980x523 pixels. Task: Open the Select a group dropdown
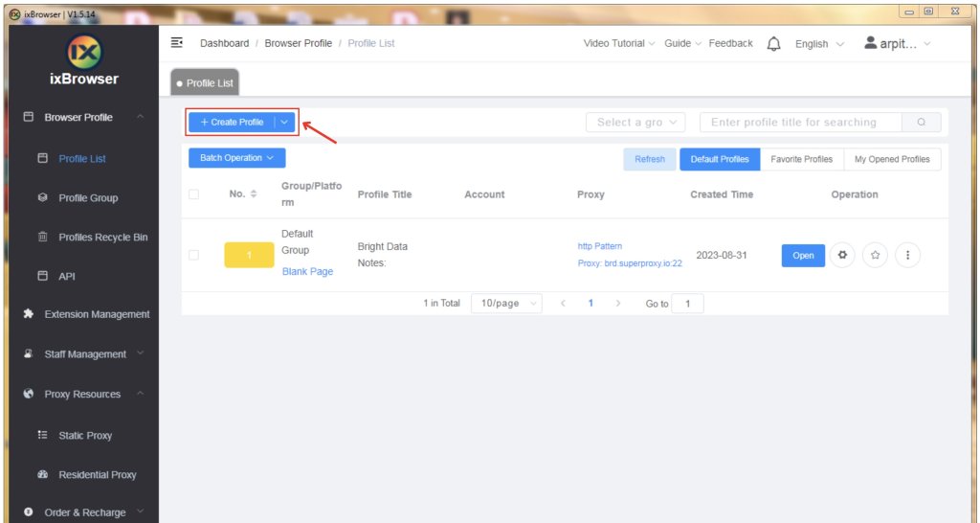pyautogui.click(x=635, y=123)
